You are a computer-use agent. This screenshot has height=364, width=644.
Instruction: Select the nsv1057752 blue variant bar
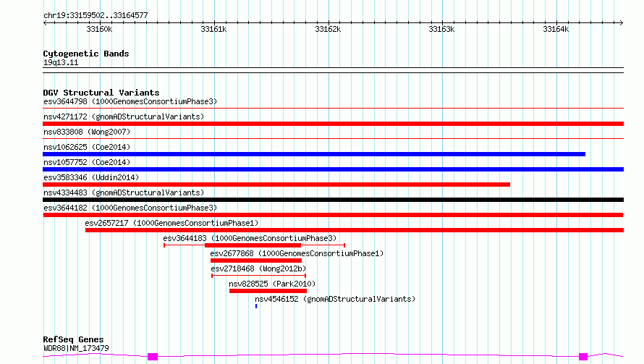333,169
